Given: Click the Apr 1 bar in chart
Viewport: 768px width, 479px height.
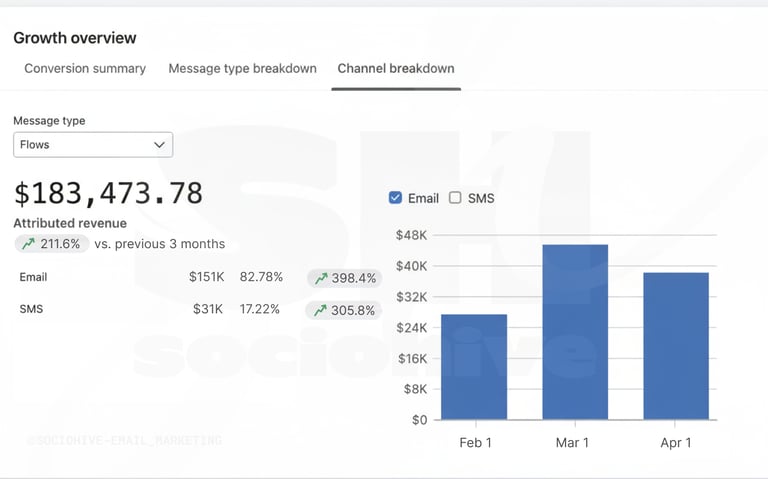Looking at the screenshot, I should 676,346.
